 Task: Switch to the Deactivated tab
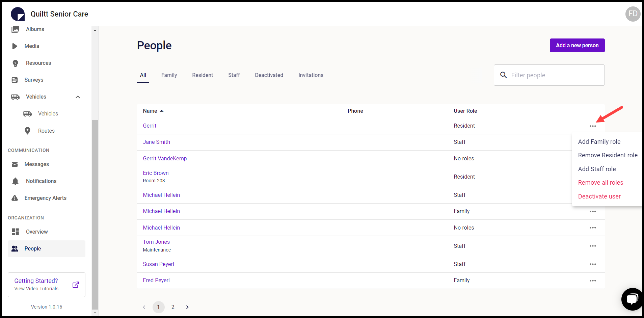pyautogui.click(x=269, y=75)
